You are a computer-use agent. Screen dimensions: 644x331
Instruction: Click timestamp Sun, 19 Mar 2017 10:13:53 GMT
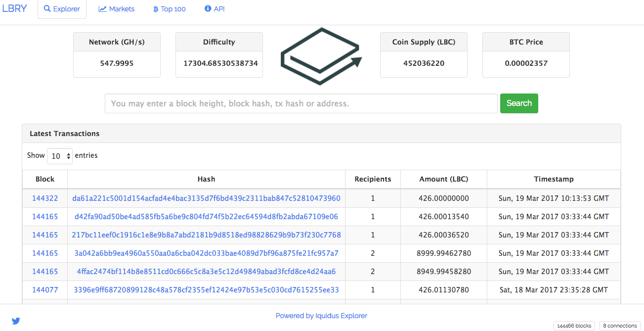(x=554, y=198)
